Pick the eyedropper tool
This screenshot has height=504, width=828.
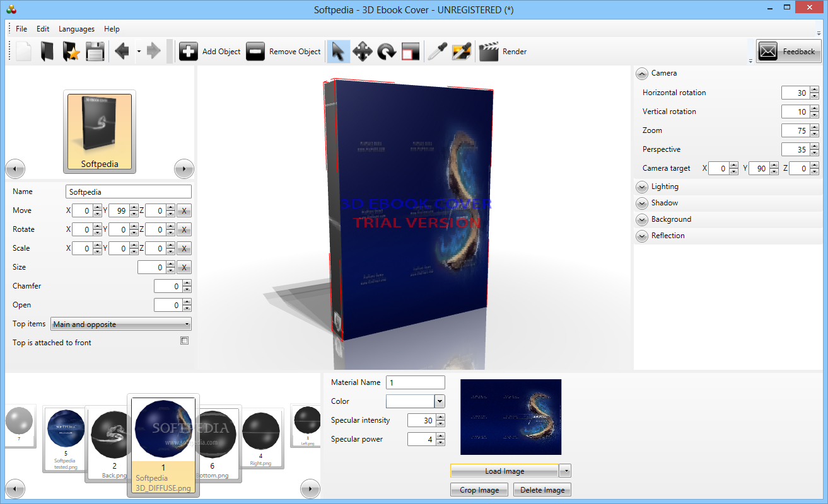(437, 52)
